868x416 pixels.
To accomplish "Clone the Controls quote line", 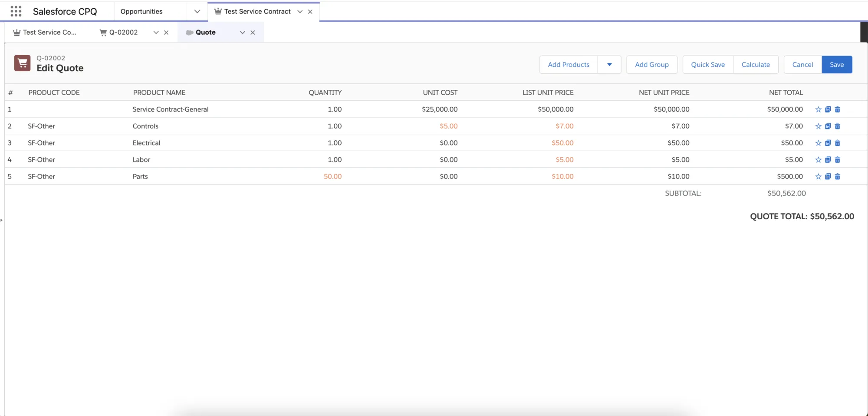I will [x=828, y=126].
